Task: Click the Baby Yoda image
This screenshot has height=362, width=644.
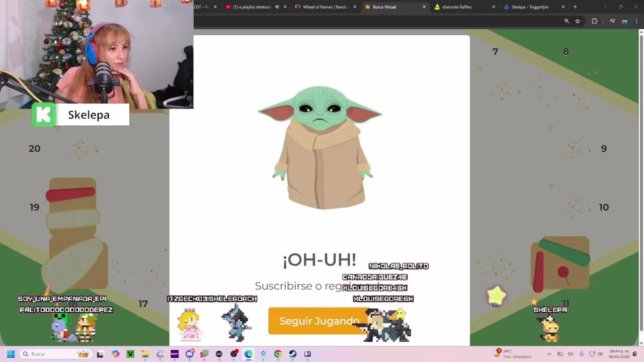Action: [320, 147]
